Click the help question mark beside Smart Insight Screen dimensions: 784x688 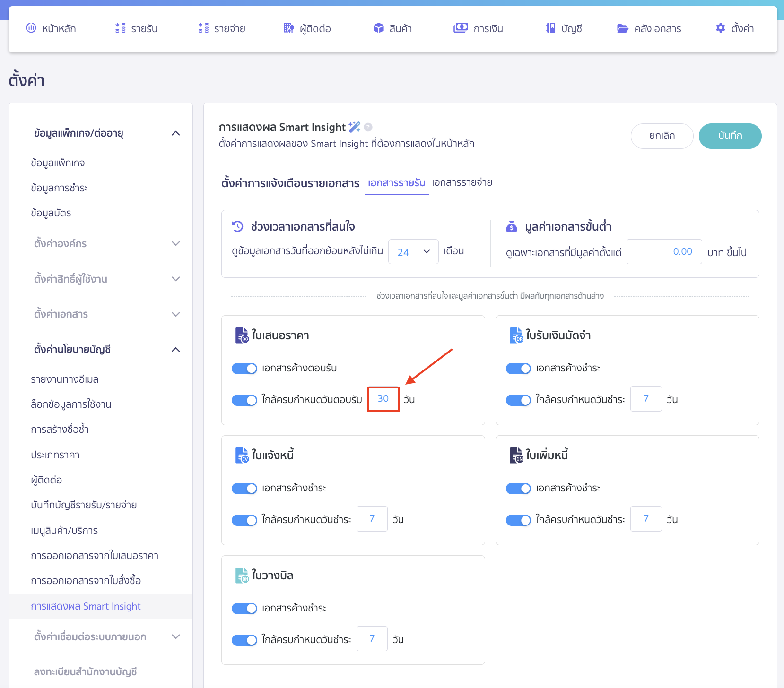[x=368, y=127]
